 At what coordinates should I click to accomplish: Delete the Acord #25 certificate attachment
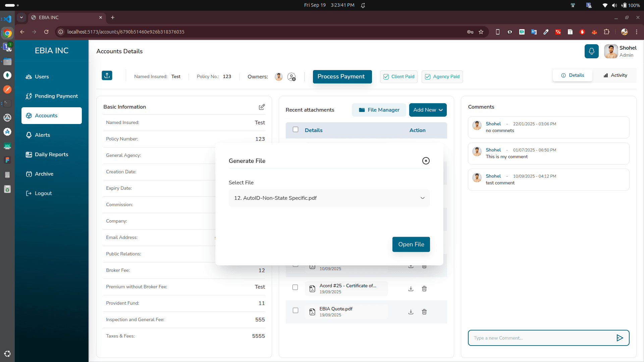pos(424,289)
